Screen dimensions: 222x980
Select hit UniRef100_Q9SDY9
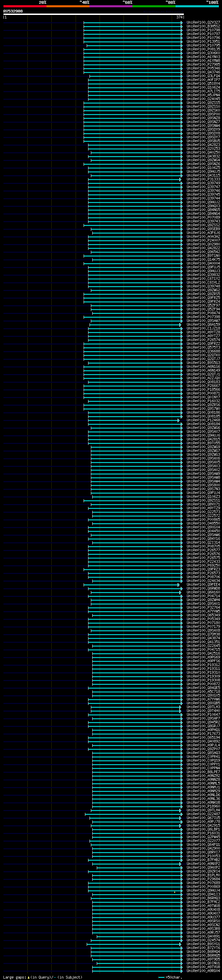[x=203, y=129]
